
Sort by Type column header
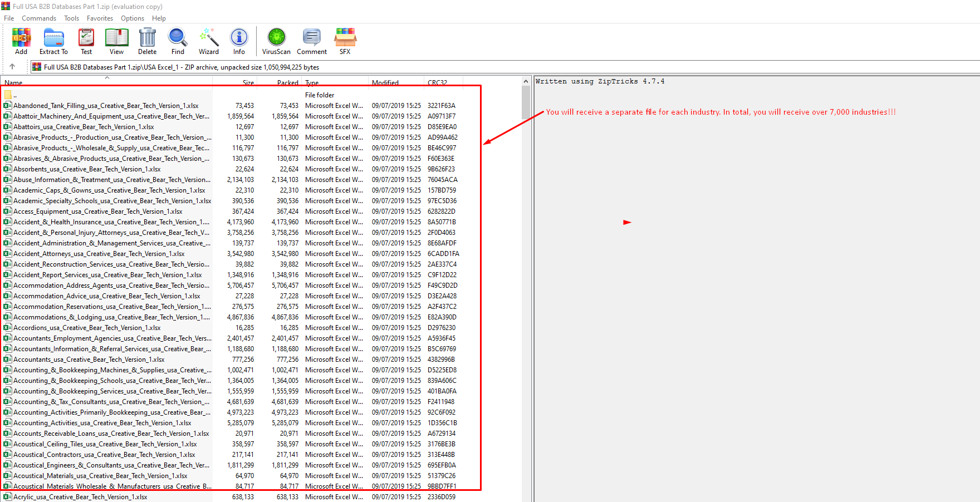[x=335, y=82]
